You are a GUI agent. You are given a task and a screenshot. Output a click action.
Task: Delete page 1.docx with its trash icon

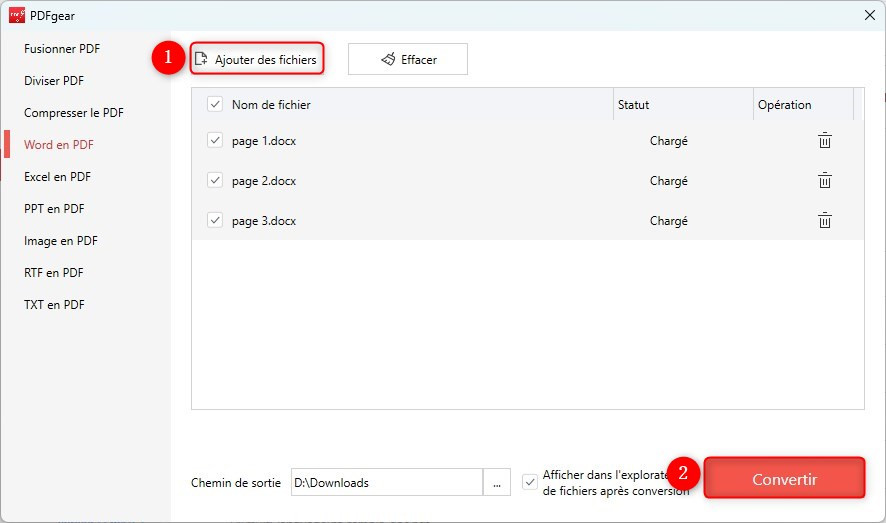click(x=824, y=140)
